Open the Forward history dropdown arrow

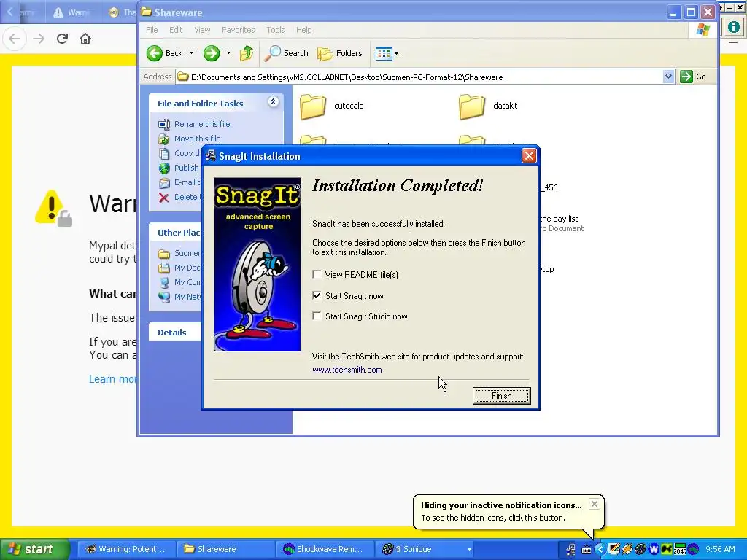[228, 53]
